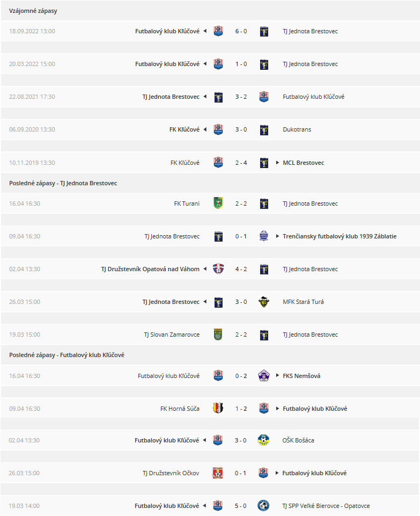This screenshot has height=516, width=420.
Task: Click MFK Stará Turá team crest
Action: (264, 302)
